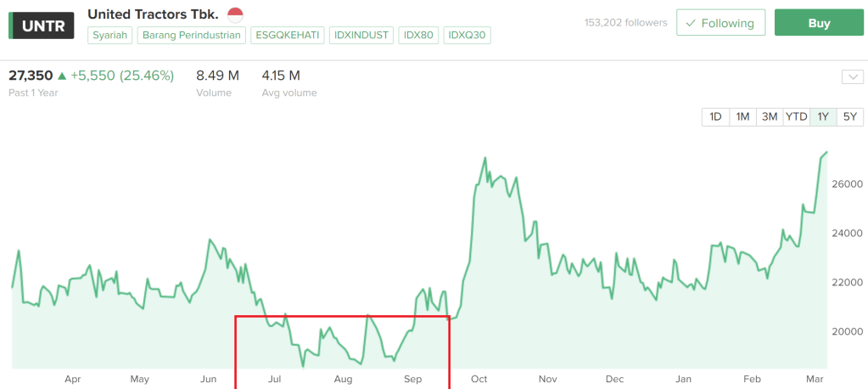Click the 153,202 followers count
The image size is (868, 389).
point(625,23)
